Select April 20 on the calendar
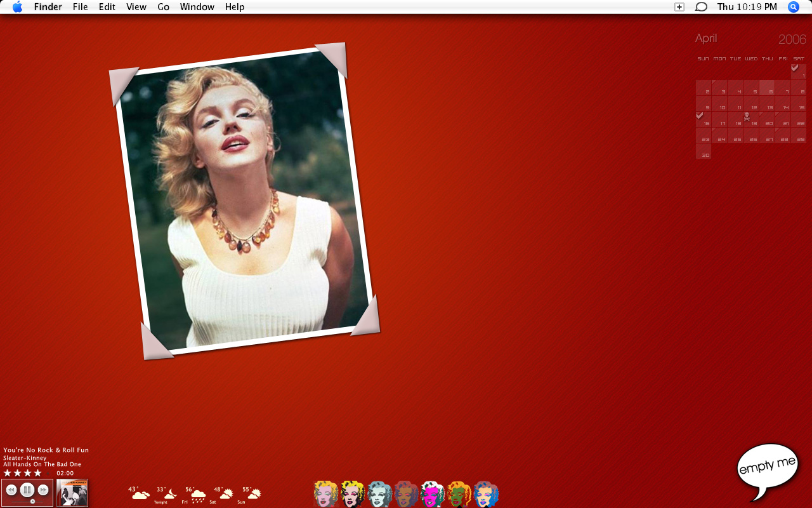812x508 pixels. tap(767, 119)
